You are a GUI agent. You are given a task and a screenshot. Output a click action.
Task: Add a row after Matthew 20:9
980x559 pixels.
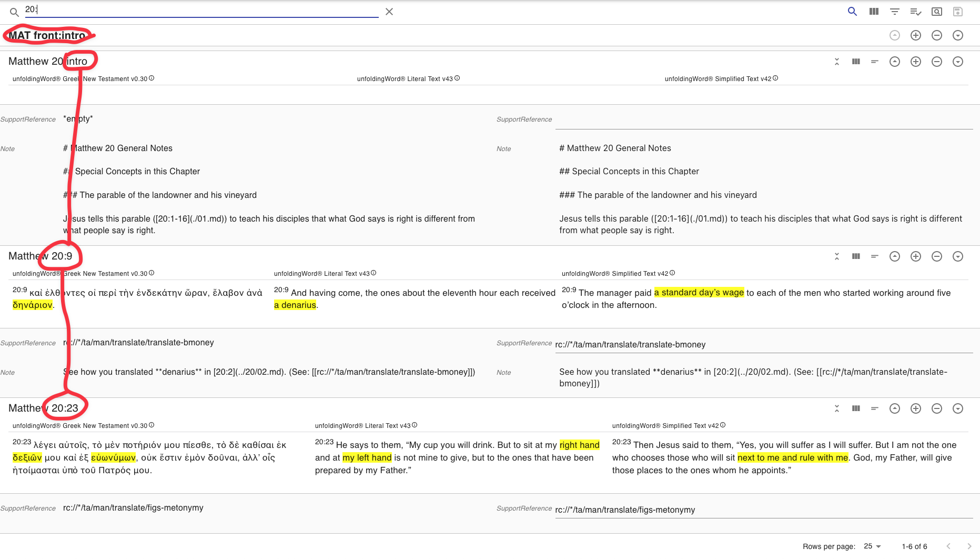(916, 256)
